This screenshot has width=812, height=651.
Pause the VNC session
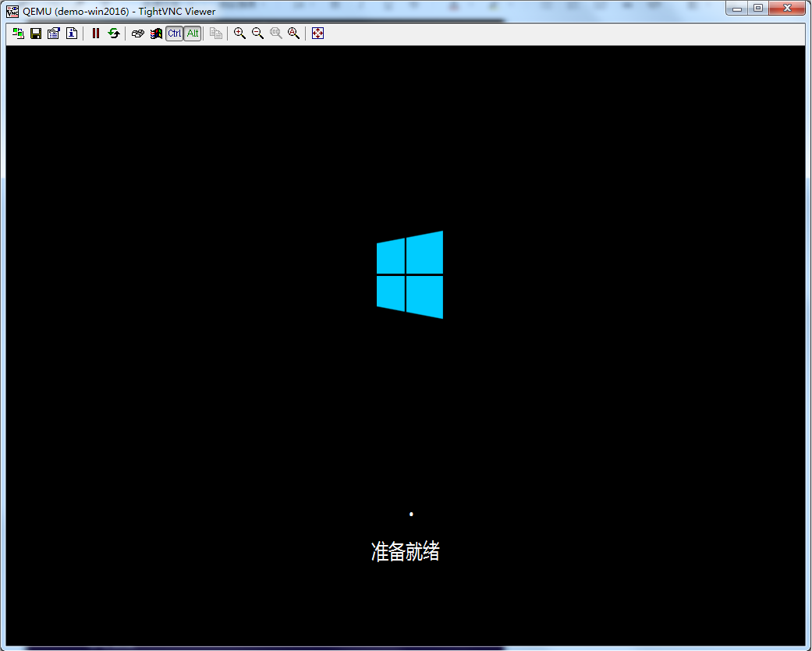coord(96,34)
